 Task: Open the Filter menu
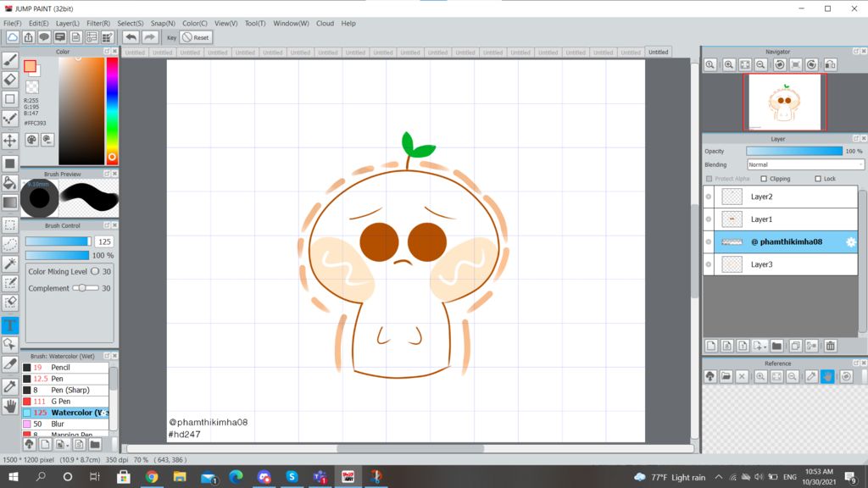click(98, 23)
